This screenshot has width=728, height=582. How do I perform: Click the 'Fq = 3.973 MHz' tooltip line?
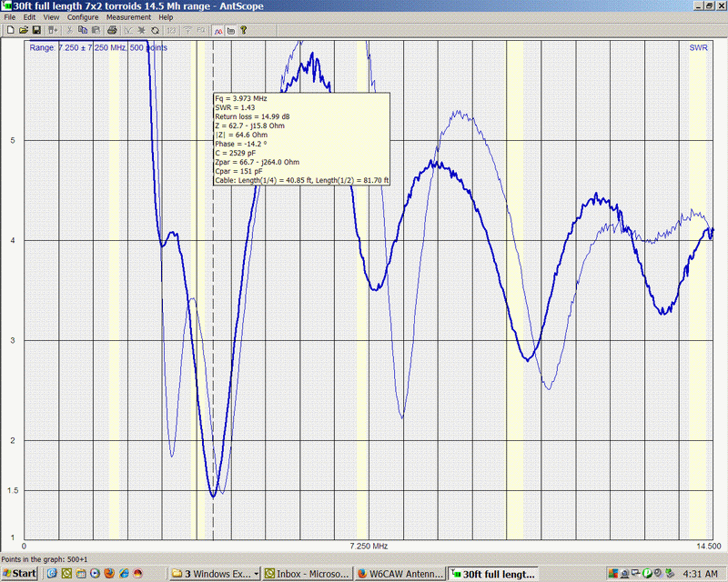pyautogui.click(x=241, y=98)
